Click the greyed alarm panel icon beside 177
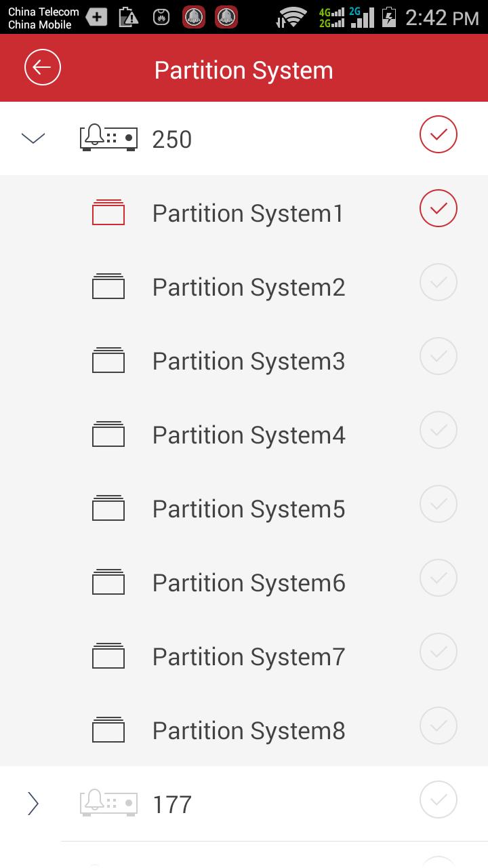Image resolution: width=488 pixels, height=868 pixels. pos(108,804)
